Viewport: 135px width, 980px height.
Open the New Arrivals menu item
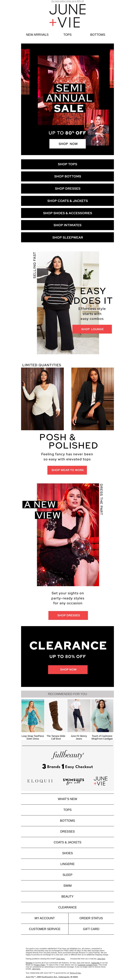pyautogui.click(x=37, y=35)
